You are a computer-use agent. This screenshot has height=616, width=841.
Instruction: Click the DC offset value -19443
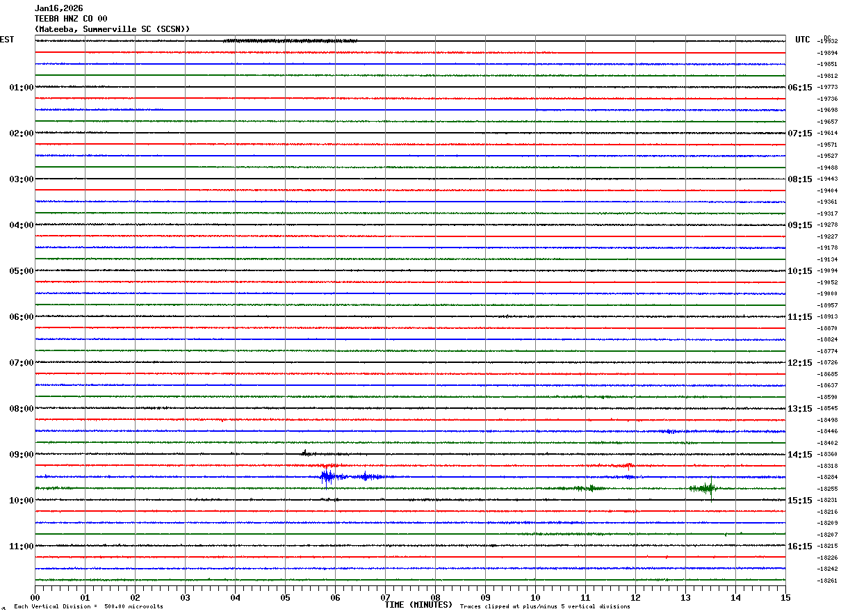[x=828, y=179]
